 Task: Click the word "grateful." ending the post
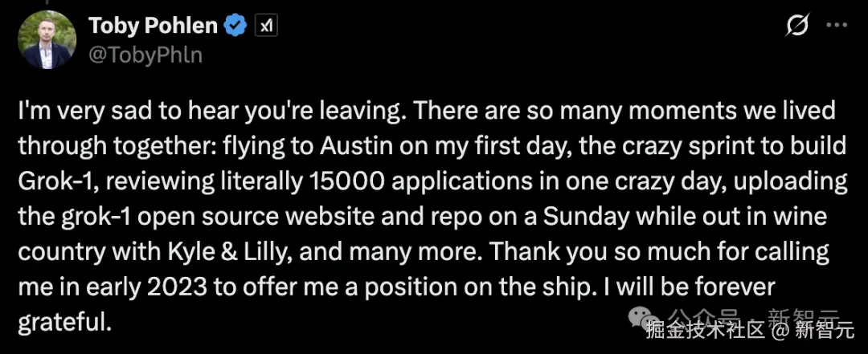[x=63, y=322]
